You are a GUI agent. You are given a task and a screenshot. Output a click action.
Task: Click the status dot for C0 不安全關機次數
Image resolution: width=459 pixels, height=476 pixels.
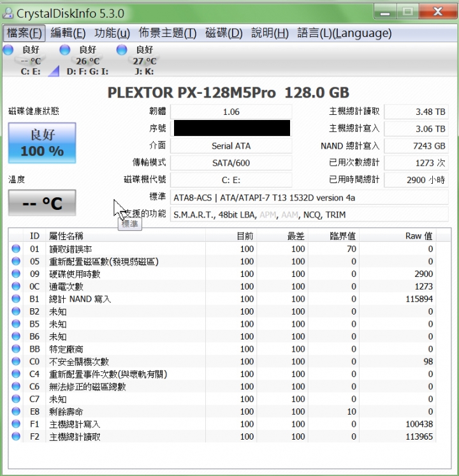16,362
